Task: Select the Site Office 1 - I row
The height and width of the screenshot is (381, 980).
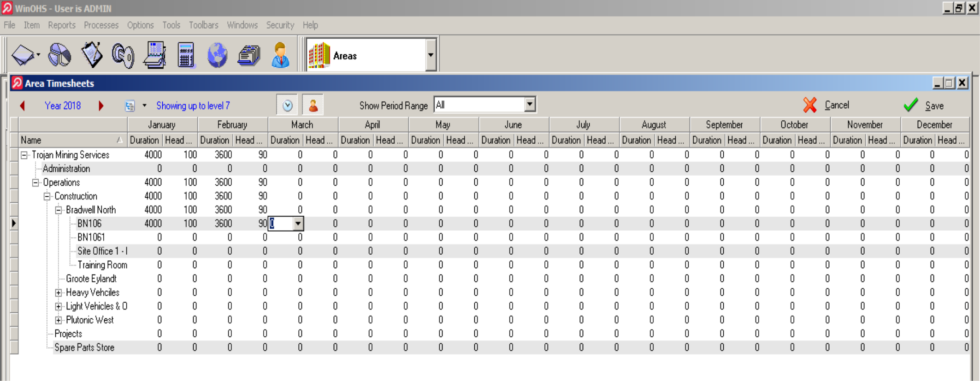Action: pos(102,251)
